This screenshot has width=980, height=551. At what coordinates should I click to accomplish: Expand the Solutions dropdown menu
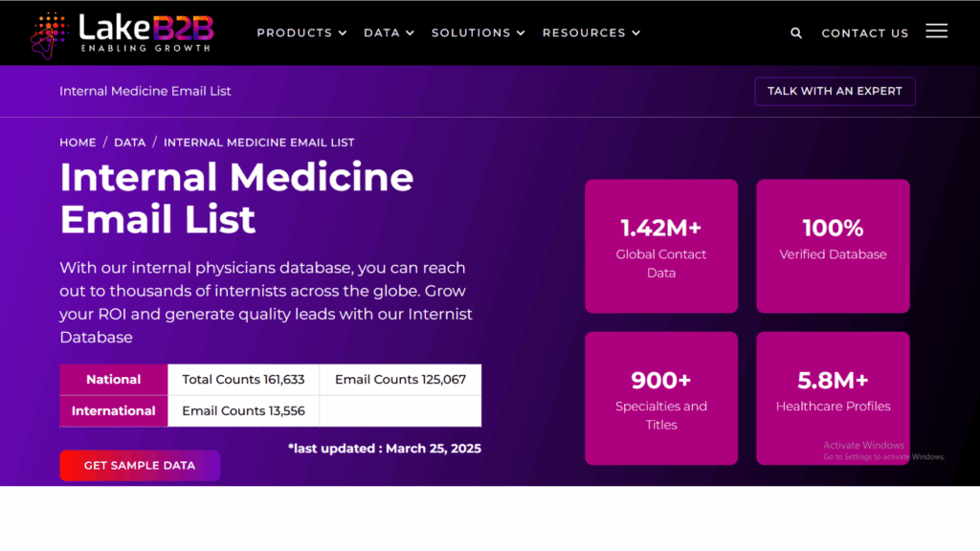[479, 33]
